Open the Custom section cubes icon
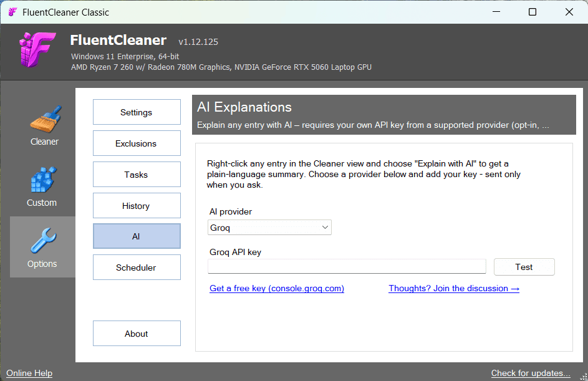The width and height of the screenshot is (588, 381). click(44, 180)
